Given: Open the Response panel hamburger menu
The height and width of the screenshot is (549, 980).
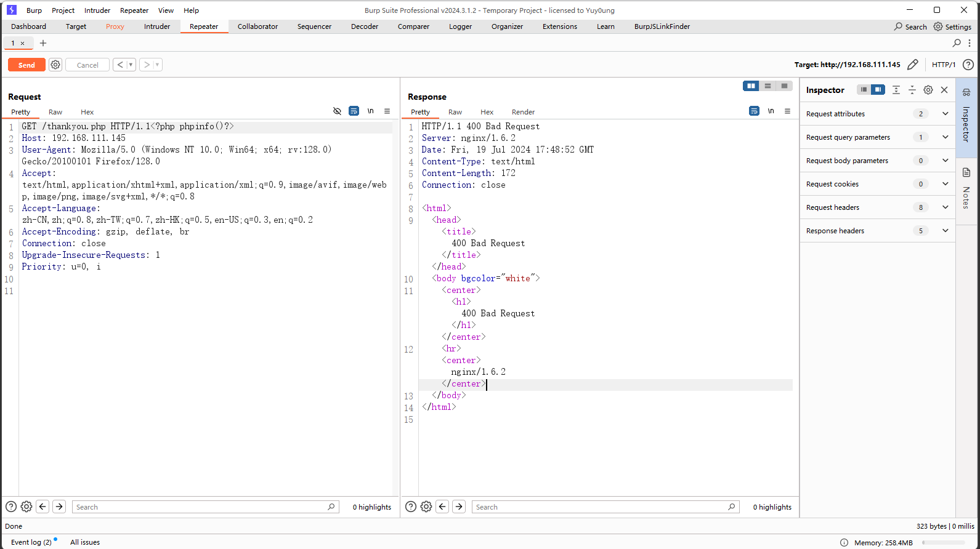Looking at the screenshot, I should pyautogui.click(x=787, y=111).
